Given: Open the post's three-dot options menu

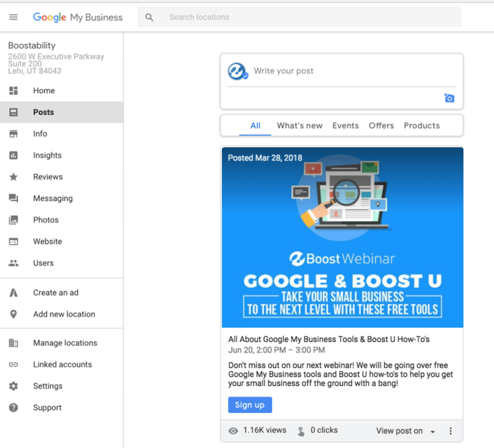Looking at the screenshot, I should 451,431.
